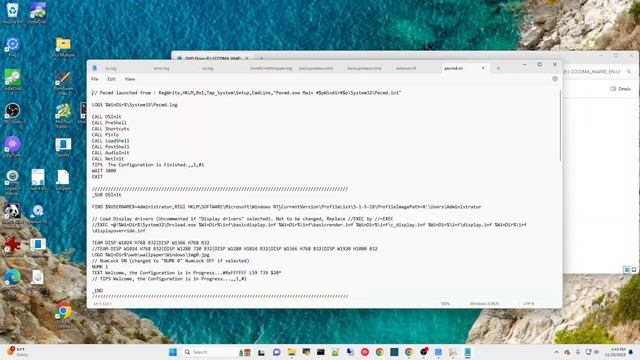
Task: Click the 'WAIT 3000' line
Action: [104, 171]
